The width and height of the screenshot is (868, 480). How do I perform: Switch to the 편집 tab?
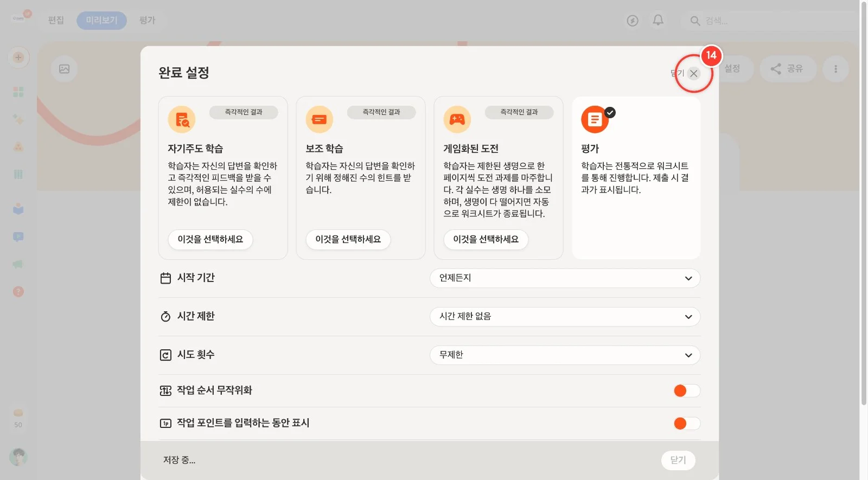(56, 21)
